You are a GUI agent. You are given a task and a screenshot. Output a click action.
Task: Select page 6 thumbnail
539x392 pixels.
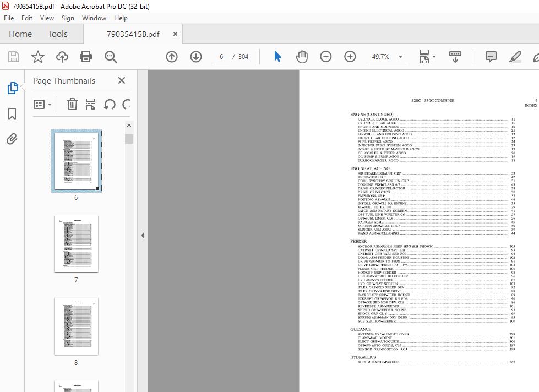(x=77, y=161)
